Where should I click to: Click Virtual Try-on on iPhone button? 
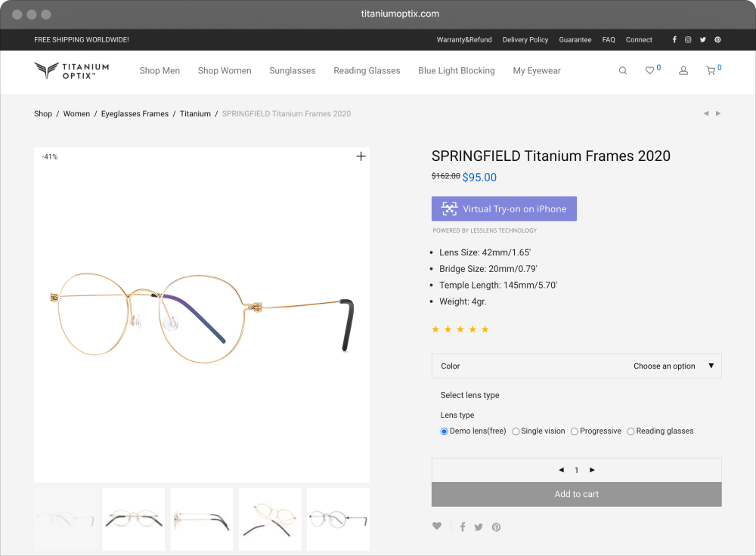click(503, 208)
